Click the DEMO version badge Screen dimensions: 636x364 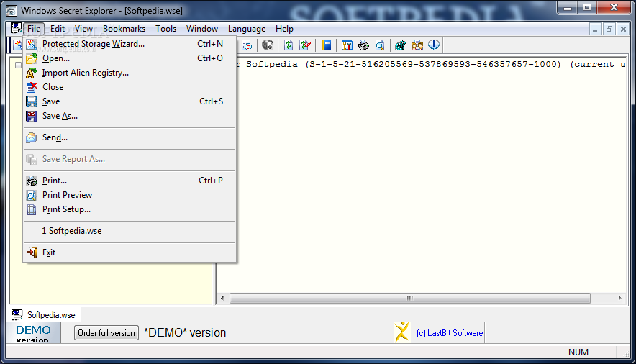click(33, 334)
